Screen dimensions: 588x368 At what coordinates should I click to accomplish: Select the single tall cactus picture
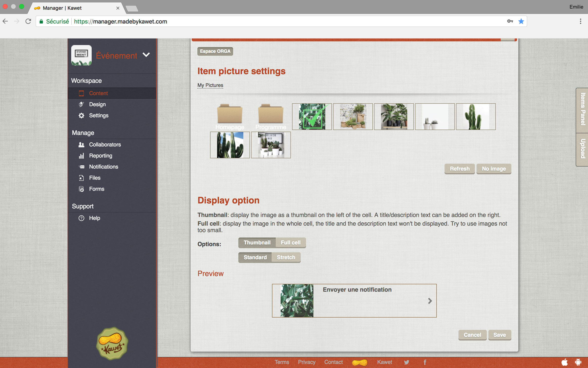click(x=476, y=117)
